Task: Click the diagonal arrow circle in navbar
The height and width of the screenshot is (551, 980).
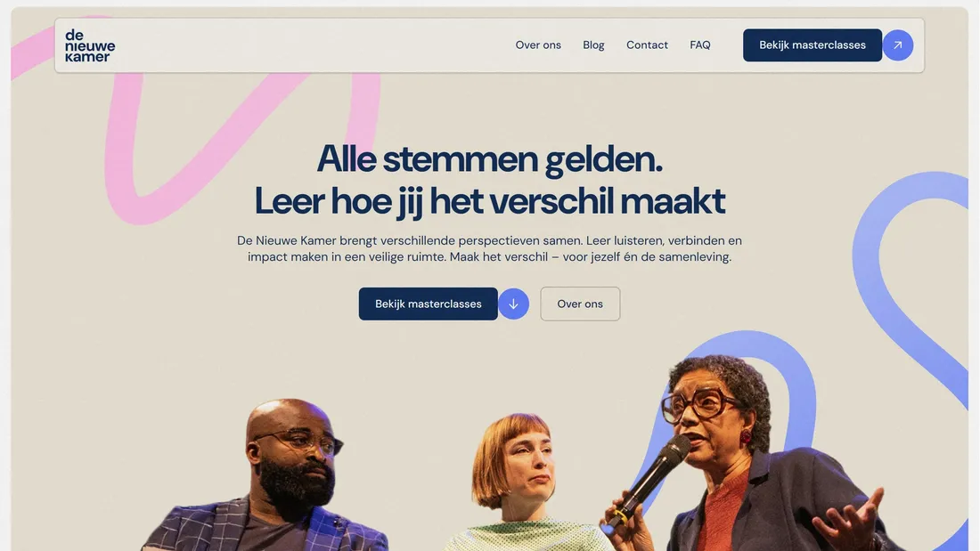Action: pos(897,45)
